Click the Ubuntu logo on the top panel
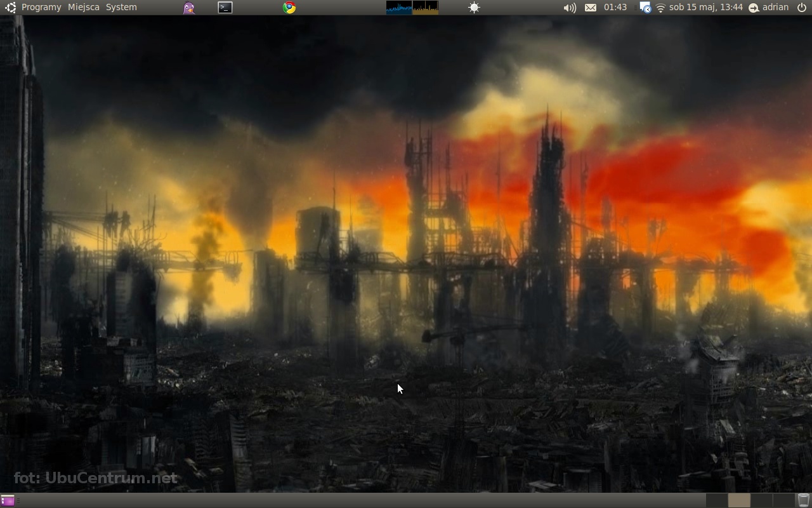 [10, 8]
